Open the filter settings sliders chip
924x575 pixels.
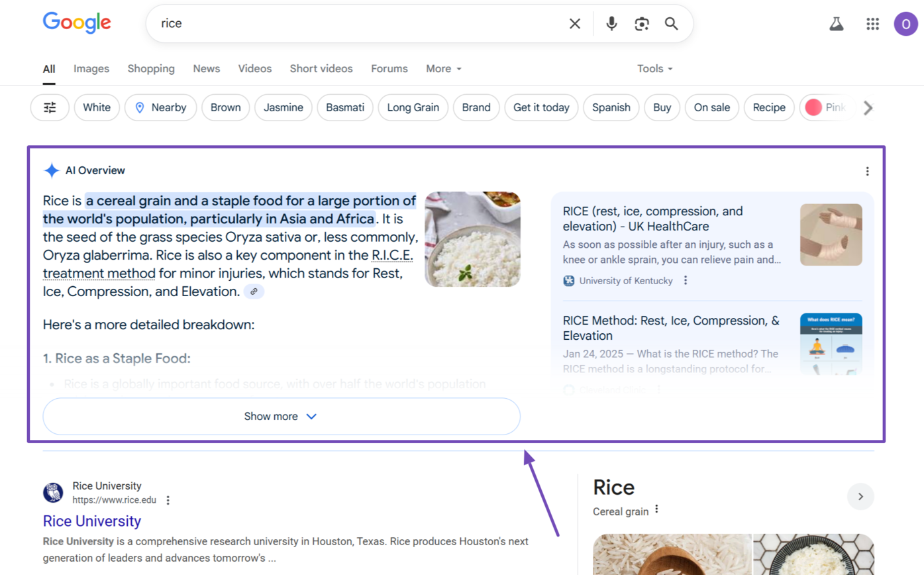pos(50,107)
